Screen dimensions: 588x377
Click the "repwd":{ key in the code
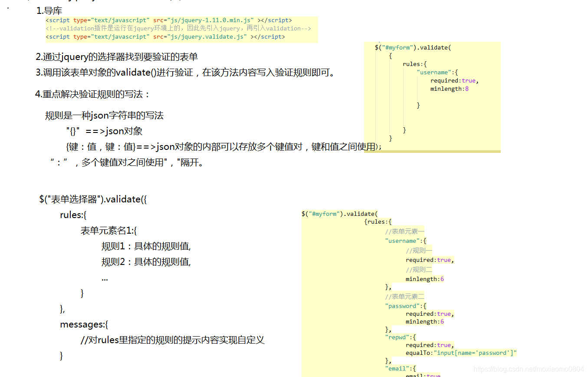401,337
